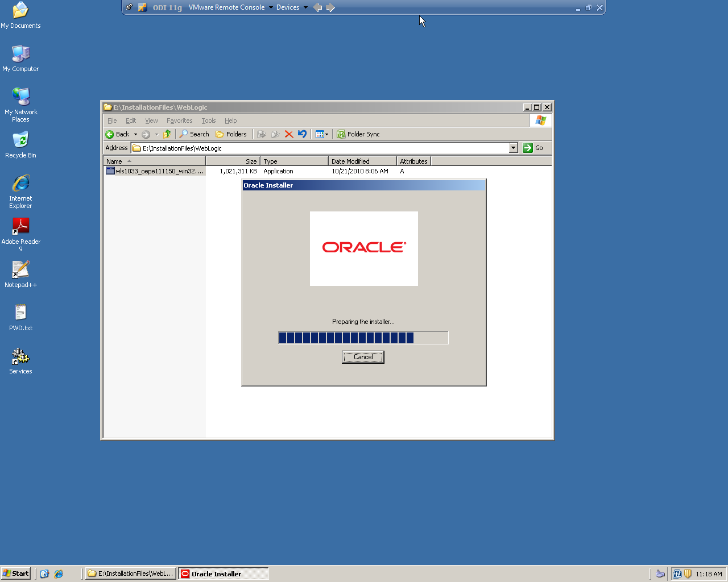The width and height of the screenshot is (728, 582).
Task: Open the Search pane in Explorer
Action: 195,134
